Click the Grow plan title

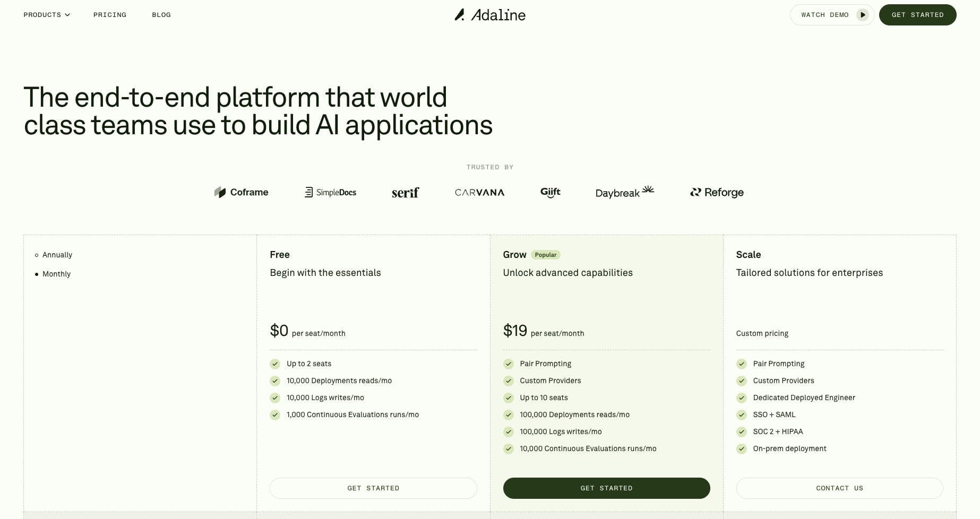[x=515, y=255]
